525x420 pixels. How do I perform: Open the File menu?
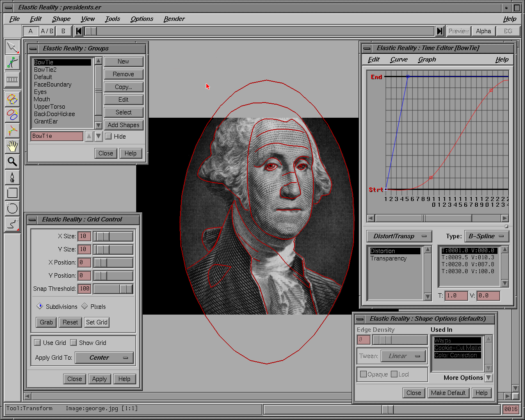click(14, 19)
